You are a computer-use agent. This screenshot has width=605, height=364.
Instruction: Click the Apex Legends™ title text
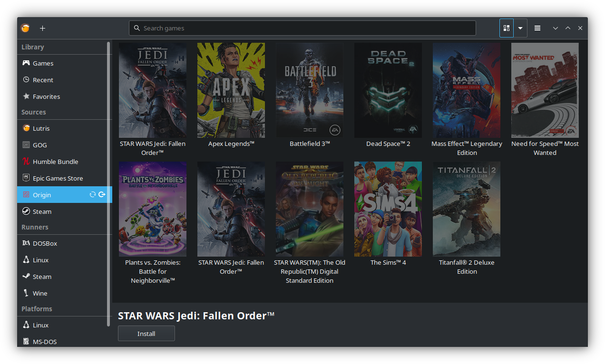(x=231, y=144)
